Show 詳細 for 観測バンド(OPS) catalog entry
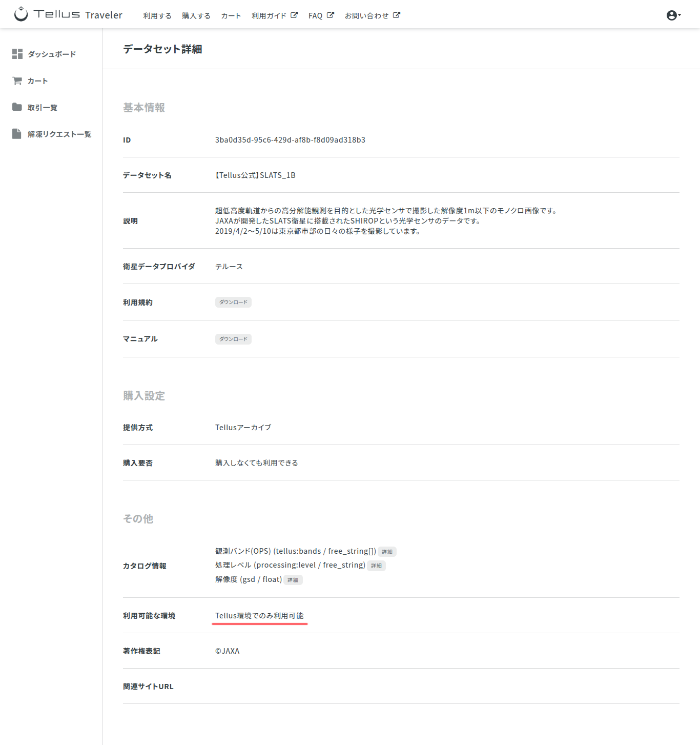700x745 pixels. pyautogui.click(x=387, y=552)
